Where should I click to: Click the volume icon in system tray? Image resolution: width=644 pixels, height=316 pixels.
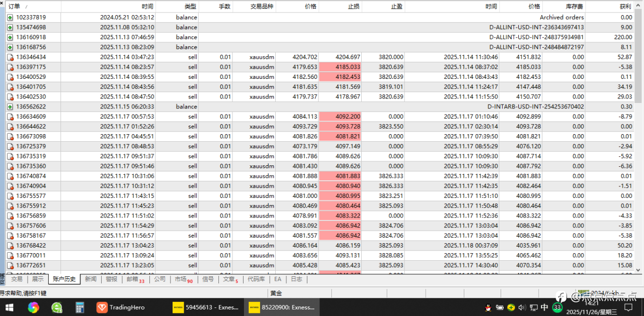522,307
